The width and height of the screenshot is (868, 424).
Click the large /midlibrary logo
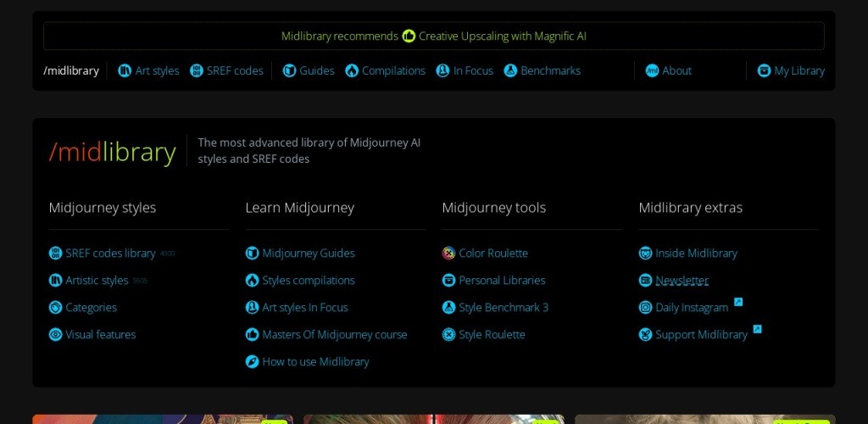[x=113, y=152]
